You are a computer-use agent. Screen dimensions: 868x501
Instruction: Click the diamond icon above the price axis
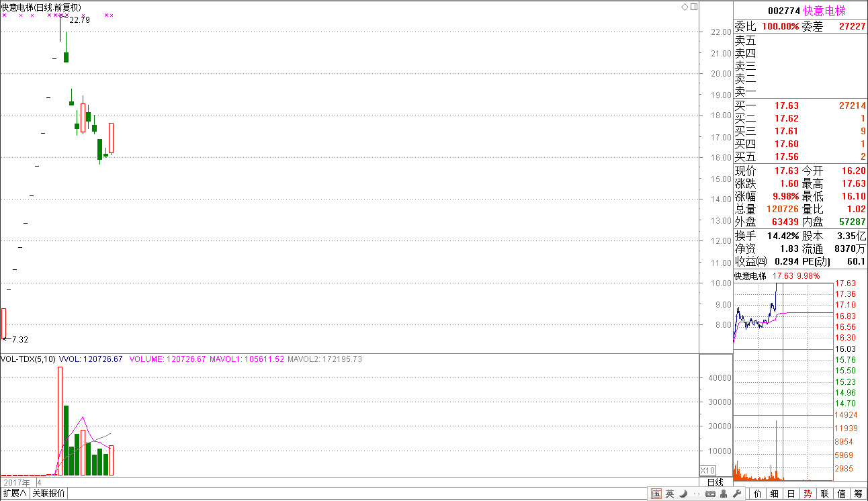[x=685, y=7]
